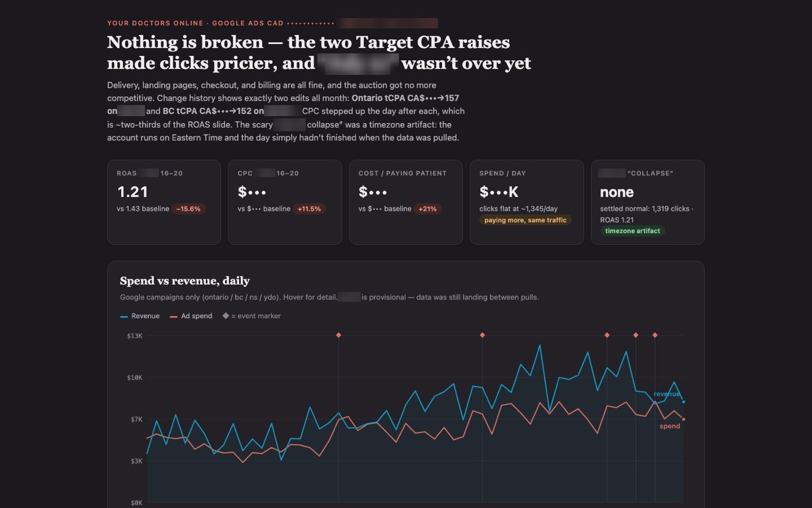Click the –15.6% badge in ROAS card

pyautogui.click(x=188, y=209)
